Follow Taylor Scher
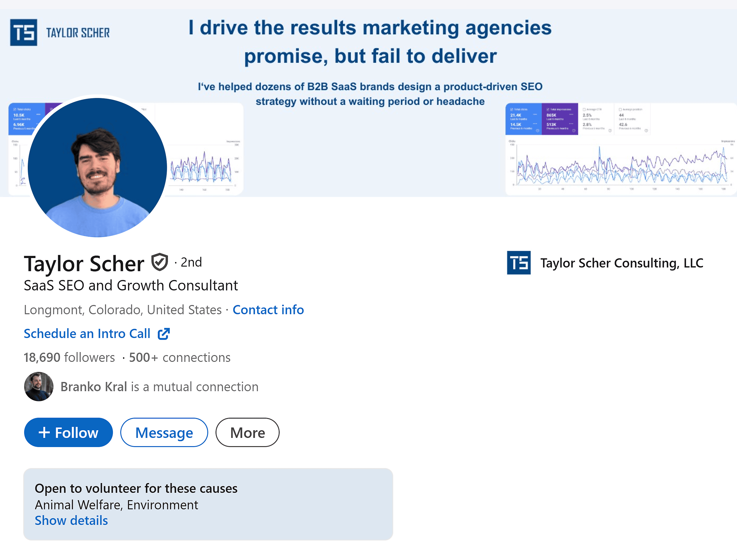 tap(68, 432)
